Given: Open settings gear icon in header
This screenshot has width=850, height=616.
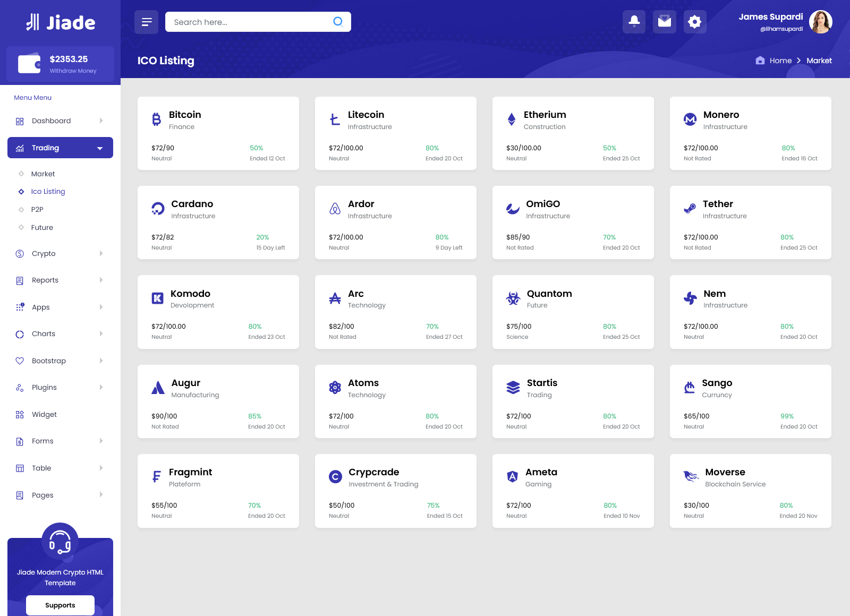Looking at the screenshot, I should pyautogui.click(x=694, y=22).
